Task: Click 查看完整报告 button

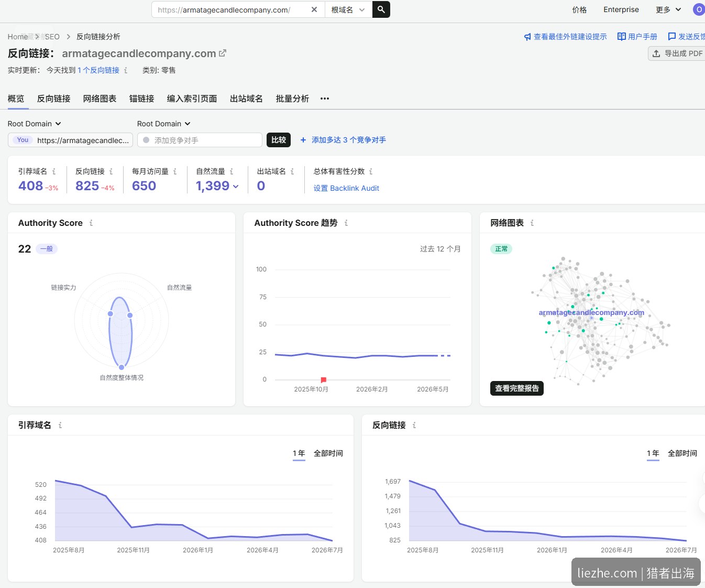Action: coord(517,388)
